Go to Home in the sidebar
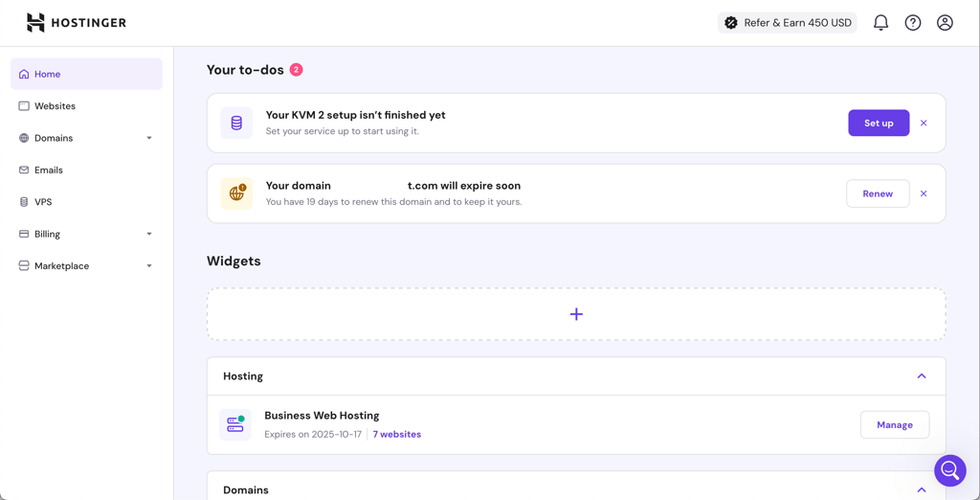Viewport: 980px width, 500px height. pyautogui.click(x=86, y=74)
